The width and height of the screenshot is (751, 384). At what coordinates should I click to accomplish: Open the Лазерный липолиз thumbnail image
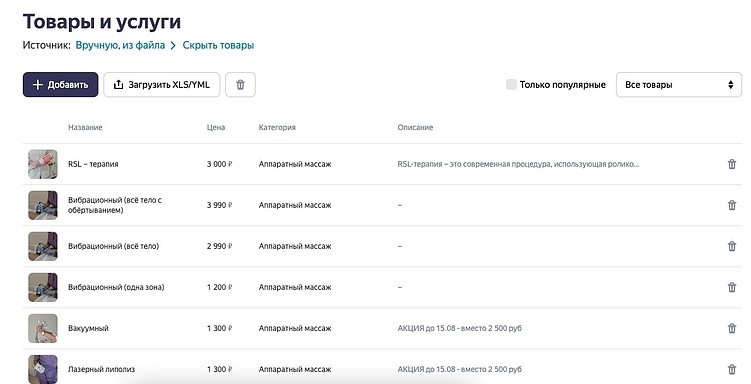click(43, 369)
